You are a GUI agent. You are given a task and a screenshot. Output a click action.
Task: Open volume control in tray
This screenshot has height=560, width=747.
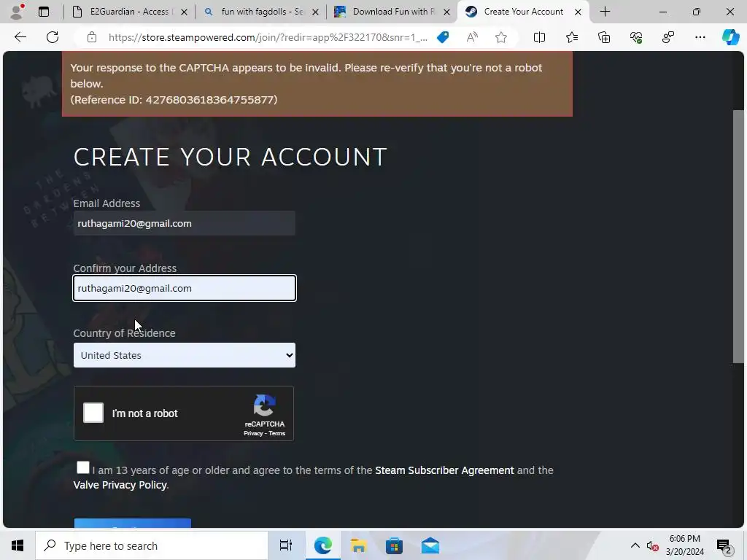(x=652, y=545)
